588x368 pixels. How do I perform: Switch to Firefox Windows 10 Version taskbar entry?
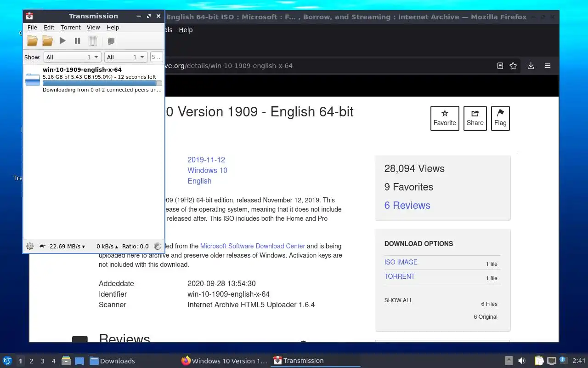224,361
